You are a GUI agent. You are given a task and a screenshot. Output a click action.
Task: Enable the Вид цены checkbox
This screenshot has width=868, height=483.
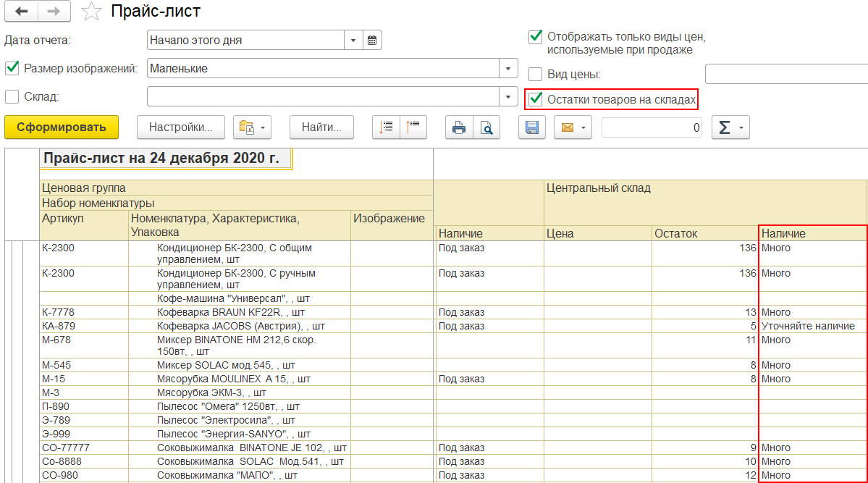point(536,74)
